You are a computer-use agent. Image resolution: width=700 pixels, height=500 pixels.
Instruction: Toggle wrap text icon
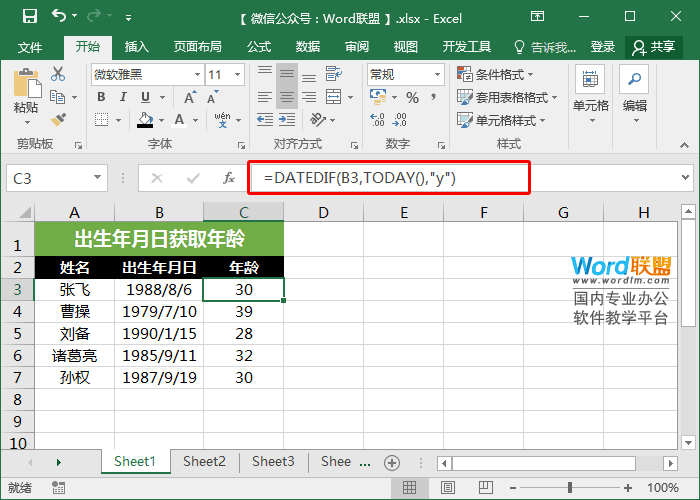tap(333, 74)
